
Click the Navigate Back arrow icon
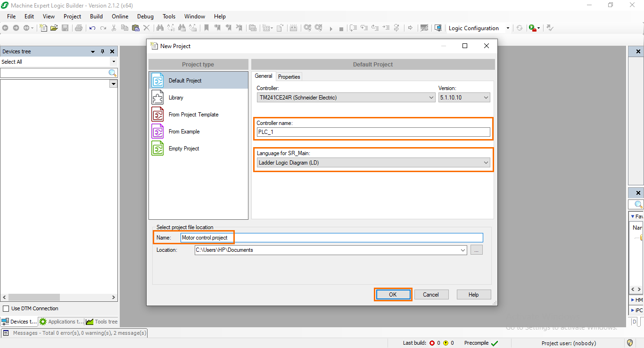[x=5, y=28]
